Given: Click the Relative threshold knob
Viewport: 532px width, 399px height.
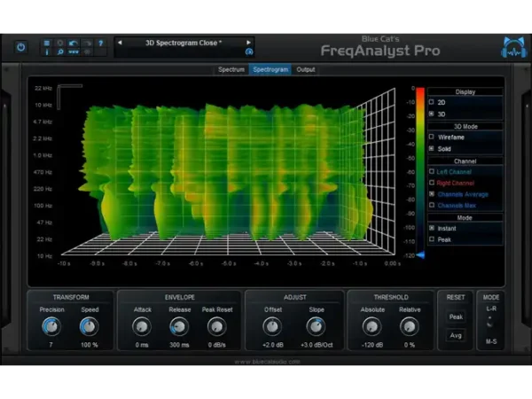Looking at the screenshot, I should (409, 326).
